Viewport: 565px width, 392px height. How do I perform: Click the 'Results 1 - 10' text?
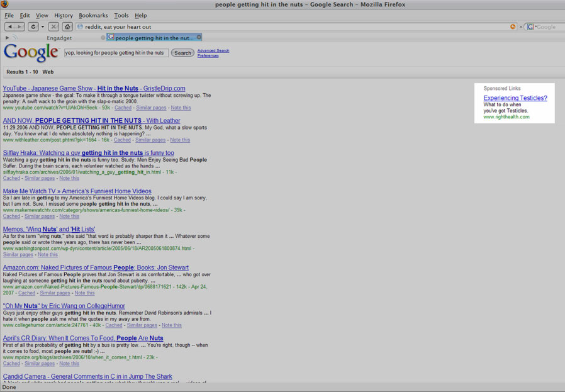[x=22, y=72]
